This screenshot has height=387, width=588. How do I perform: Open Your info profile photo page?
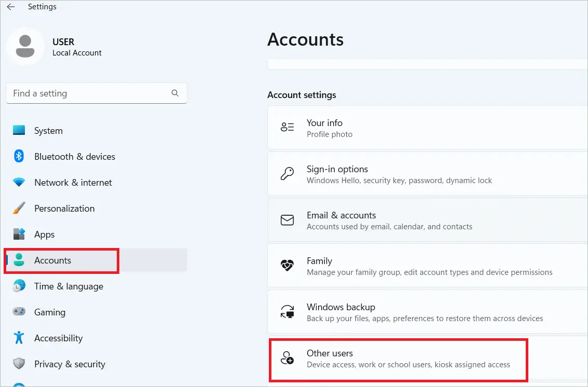tap(428, 128)
